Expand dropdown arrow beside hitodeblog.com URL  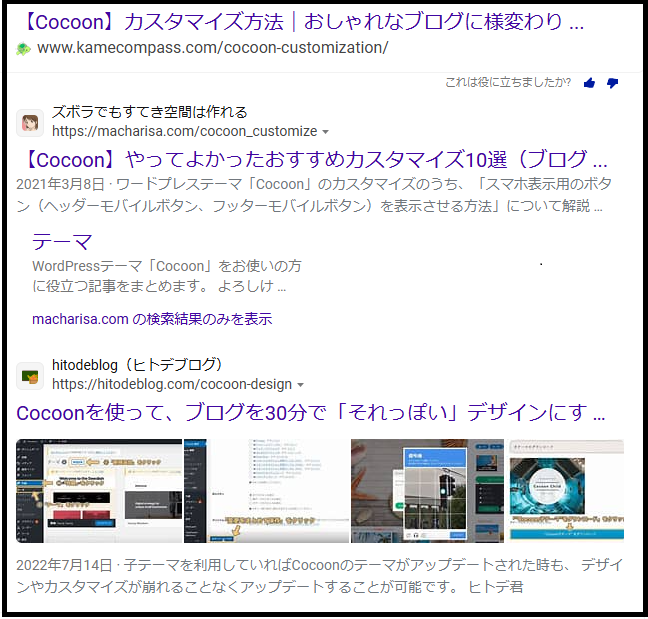[300, 385]
